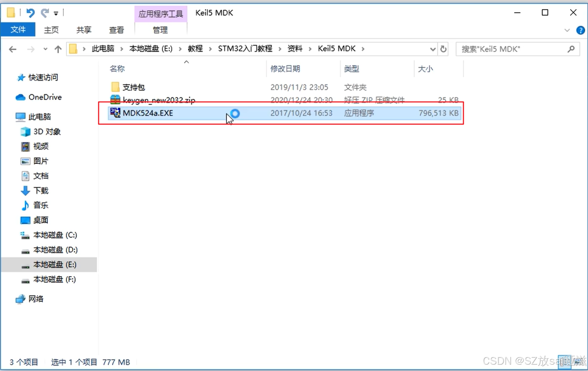Expand the ribbon with the chevron

pyautogui.click(x=567, y=30)
